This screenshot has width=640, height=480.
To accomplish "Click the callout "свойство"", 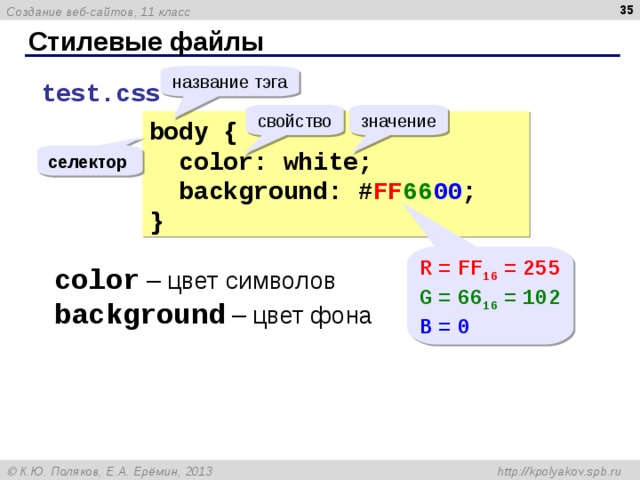I will point(294,121).
